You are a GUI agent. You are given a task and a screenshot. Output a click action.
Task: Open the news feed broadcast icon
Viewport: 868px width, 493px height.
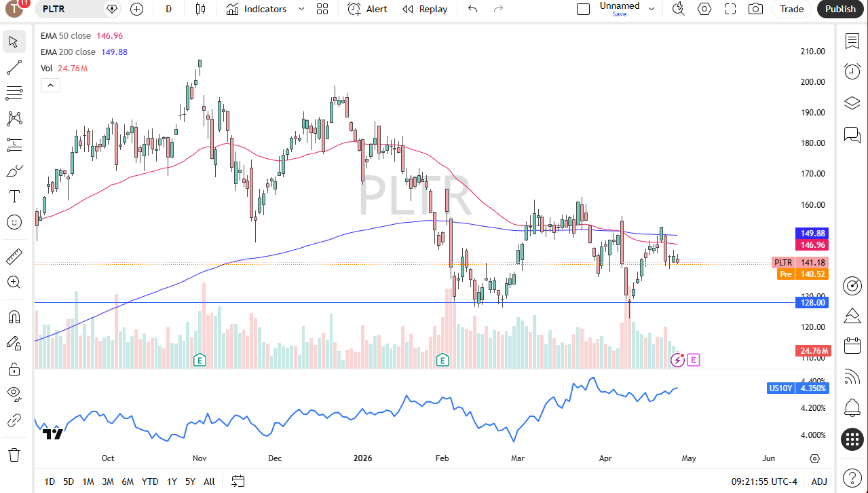852,377
